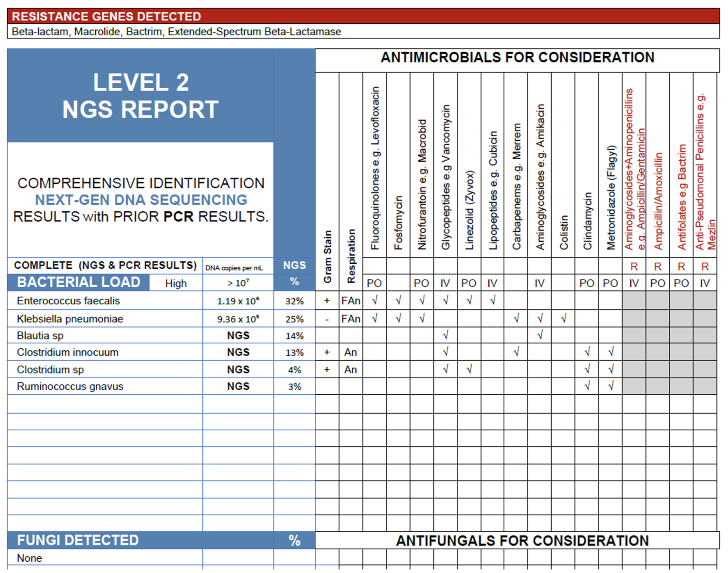Image resolution: width=728 pixels, height=573 pixels.
Task: Click the "None" entry under Fungi Detected
Action: point(29,558)
